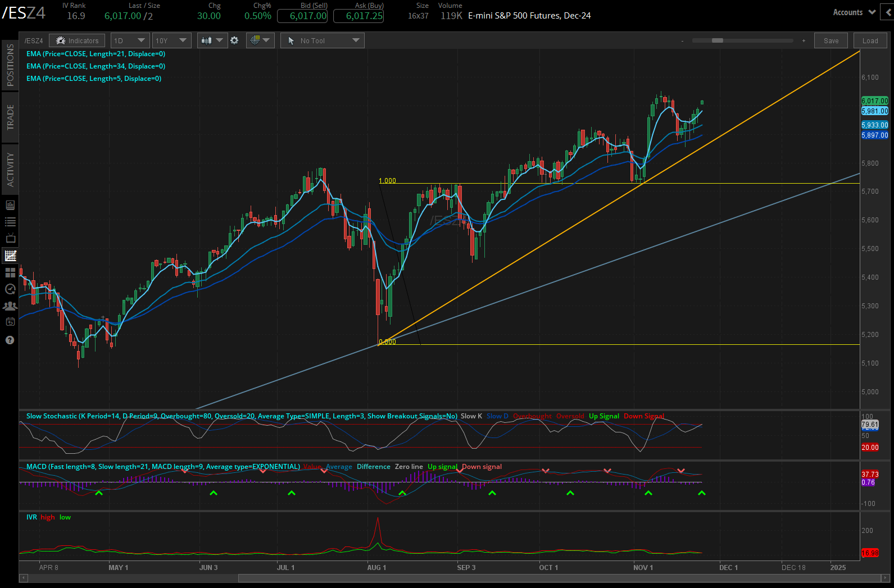The height and width of the screenshot is (588, 894).
Task: Open the four-square grid view icon
Action: (10, 273)
